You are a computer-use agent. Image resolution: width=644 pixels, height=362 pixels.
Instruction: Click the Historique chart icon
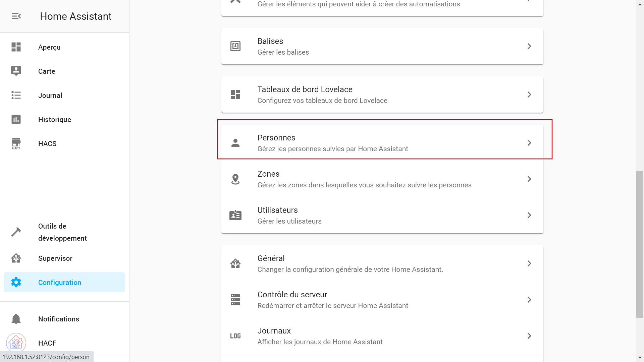(x=16, y=119)
